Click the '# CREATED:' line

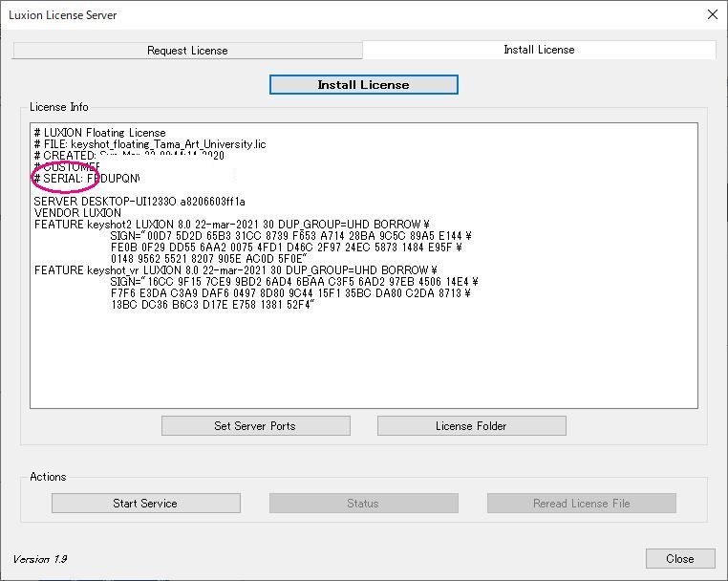click(129, 156)
